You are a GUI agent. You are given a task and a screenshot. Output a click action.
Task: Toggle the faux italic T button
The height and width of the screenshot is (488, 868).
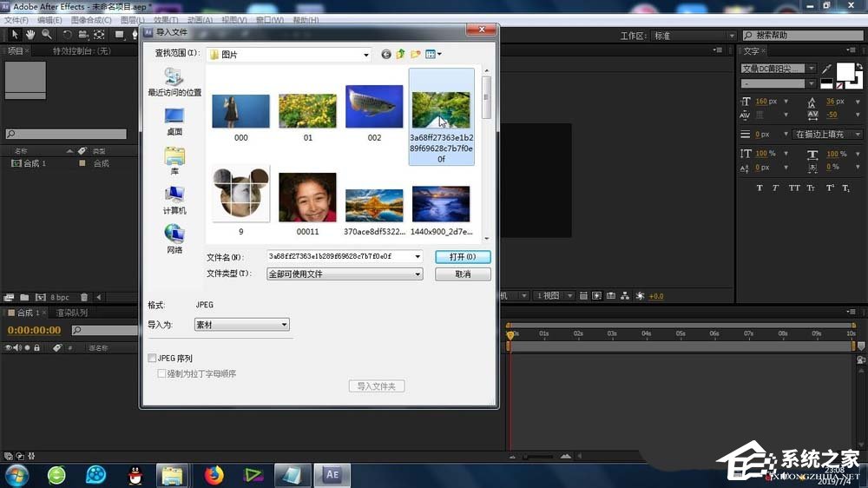pyautogui.click(x=777, y=188)
